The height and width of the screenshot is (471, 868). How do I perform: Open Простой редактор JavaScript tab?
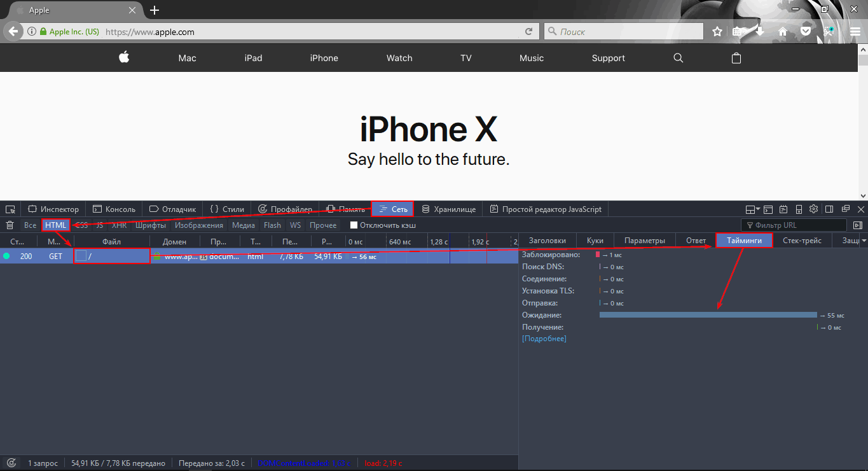(546, 209)
